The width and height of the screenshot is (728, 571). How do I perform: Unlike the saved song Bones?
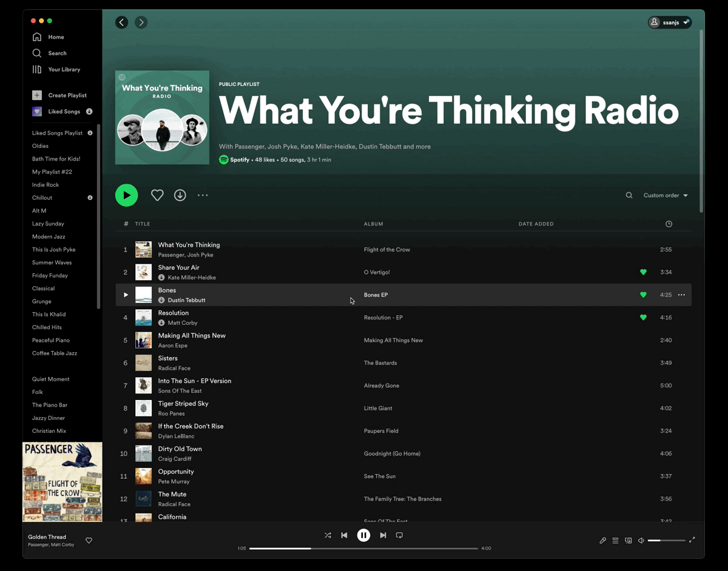coord(643,295)
